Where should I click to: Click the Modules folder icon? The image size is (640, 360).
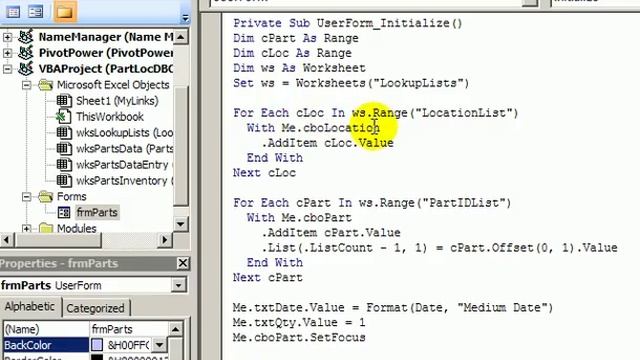(x=46, y=228)
